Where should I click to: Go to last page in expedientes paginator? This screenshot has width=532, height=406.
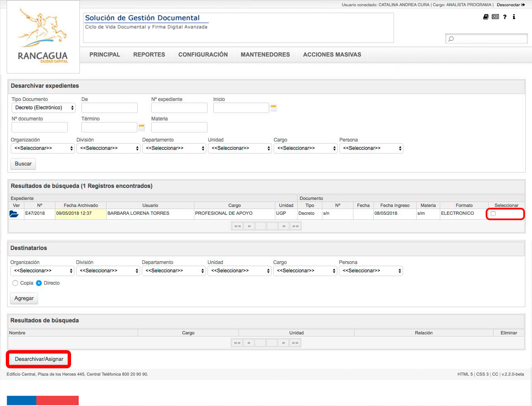click(x=295, y=226)
